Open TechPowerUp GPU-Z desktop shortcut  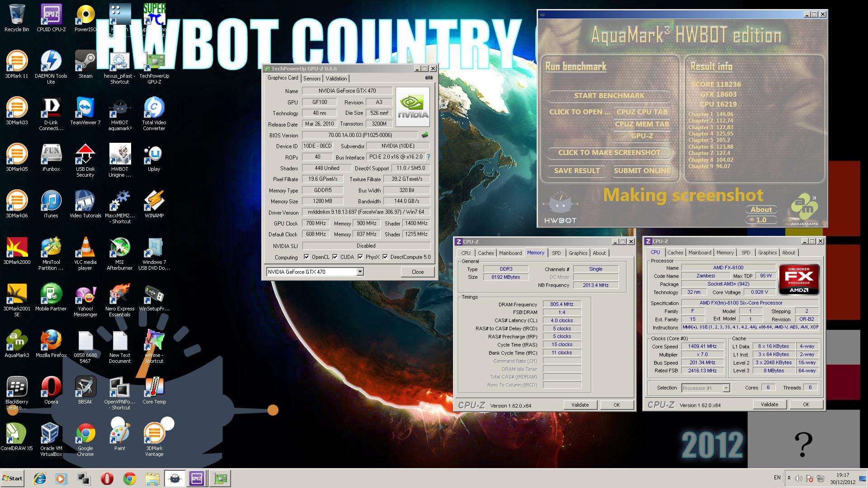click(154, 67)
